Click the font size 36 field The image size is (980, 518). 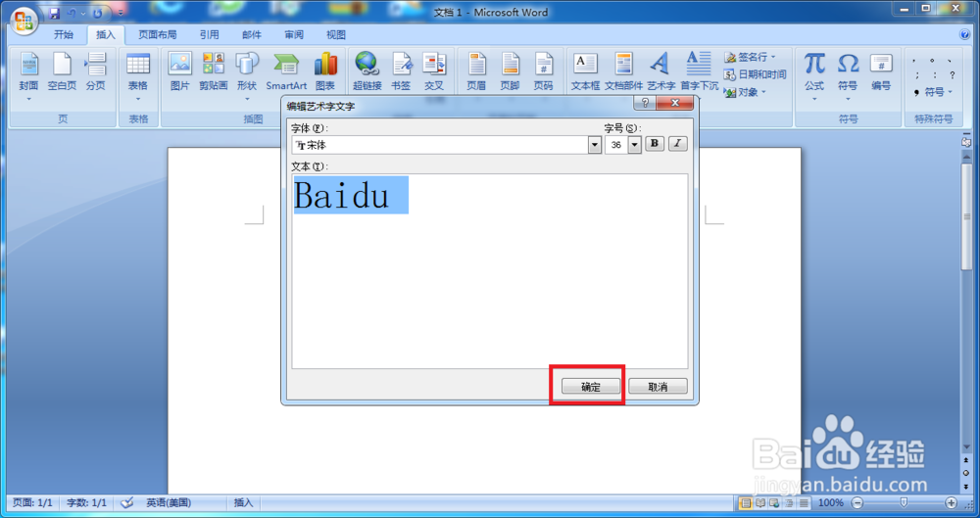[616, 145]
